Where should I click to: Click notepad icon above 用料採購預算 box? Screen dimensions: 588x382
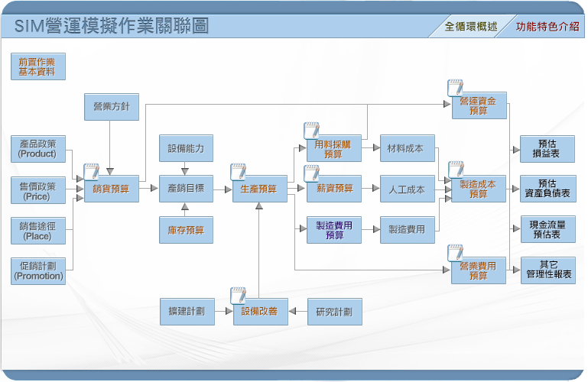(312, 131)
